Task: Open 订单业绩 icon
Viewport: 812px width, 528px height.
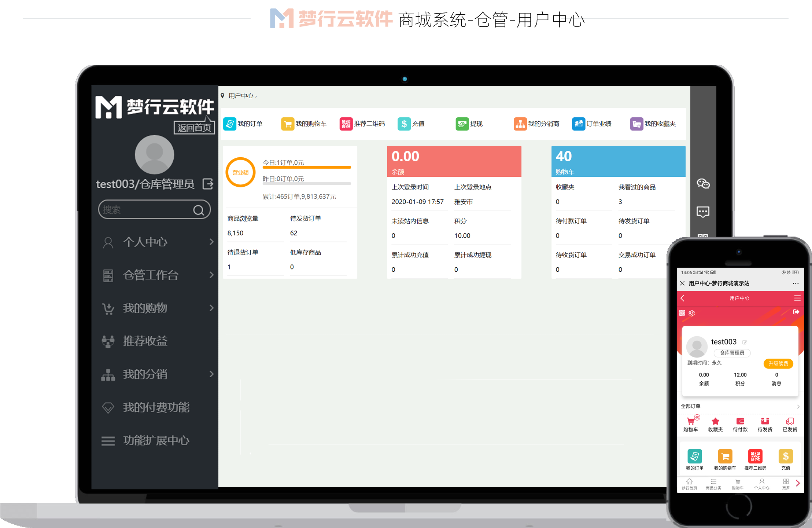Action: pos(579,124)
